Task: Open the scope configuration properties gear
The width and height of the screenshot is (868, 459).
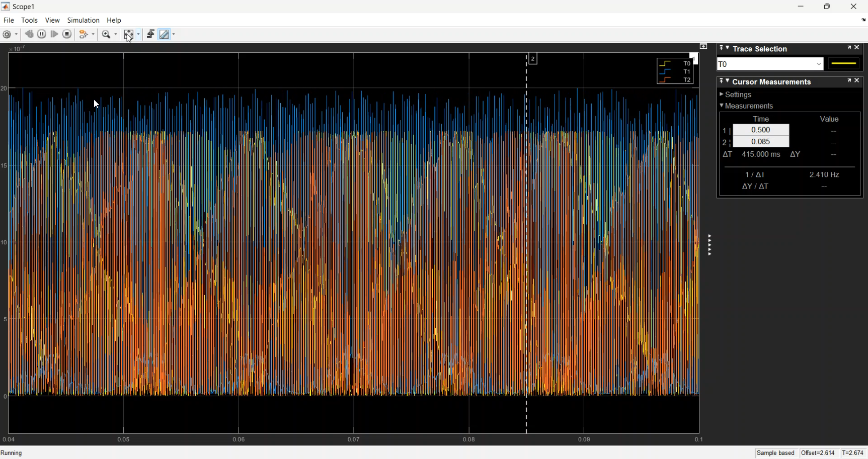Action: click(x=7, y=35)
